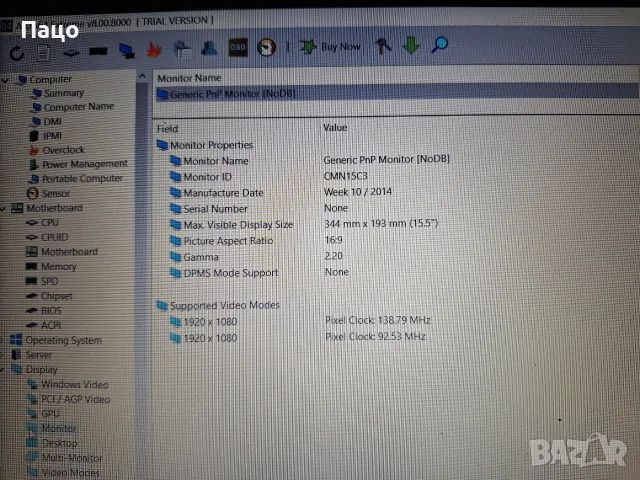The width and height of the screenshot is (640, 480).
Task: Collapse the Computer tree node
Action: (5, 80)
